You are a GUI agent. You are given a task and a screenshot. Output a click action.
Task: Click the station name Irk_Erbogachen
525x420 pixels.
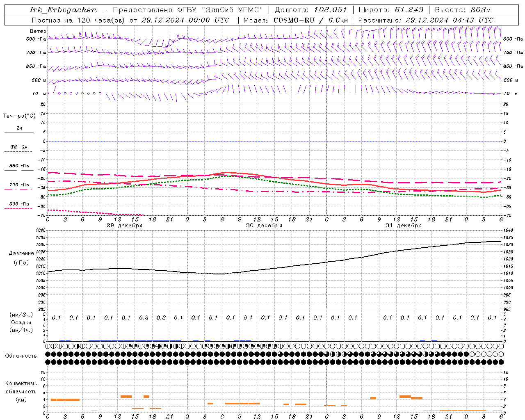pos(63,10)
